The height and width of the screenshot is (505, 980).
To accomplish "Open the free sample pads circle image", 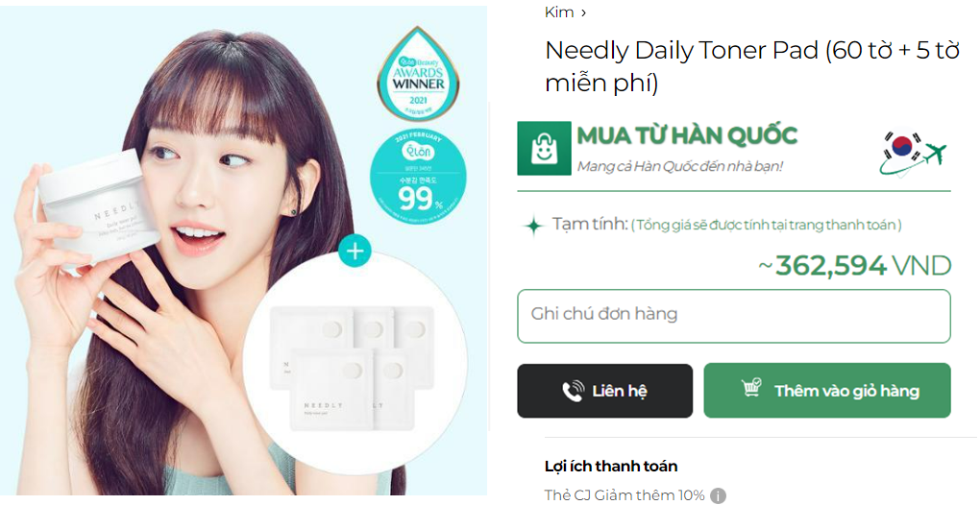I will pyautogui.click(x=355, y=362).
